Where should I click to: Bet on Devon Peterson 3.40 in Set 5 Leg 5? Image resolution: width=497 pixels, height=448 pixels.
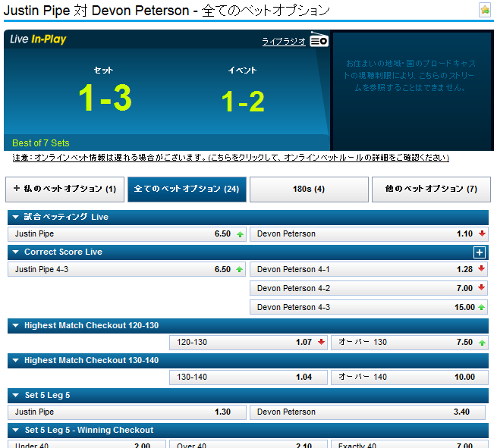(369, 412)
